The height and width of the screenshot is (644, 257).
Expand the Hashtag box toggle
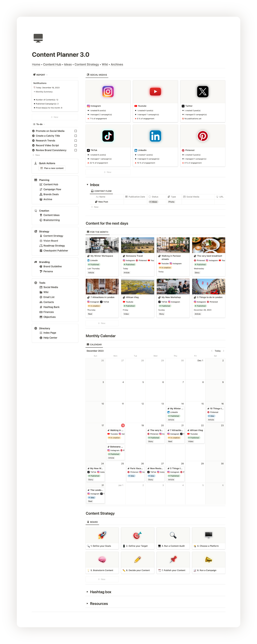coord(87,592)
